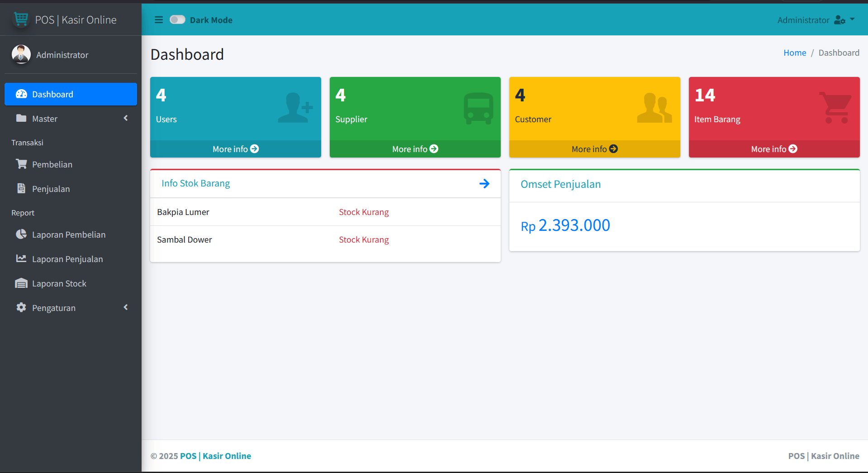Screen dimensions: 868x473
Task: Click the Laporan Stock warehouse icon
Action: click(21, 283)
